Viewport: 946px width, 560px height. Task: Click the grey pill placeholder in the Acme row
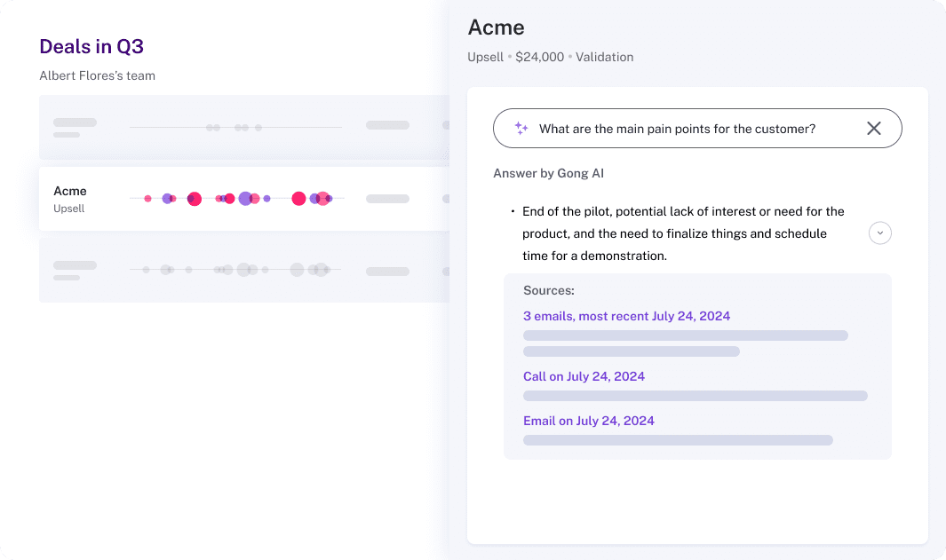pyautogui.click(x=387, y=199)
